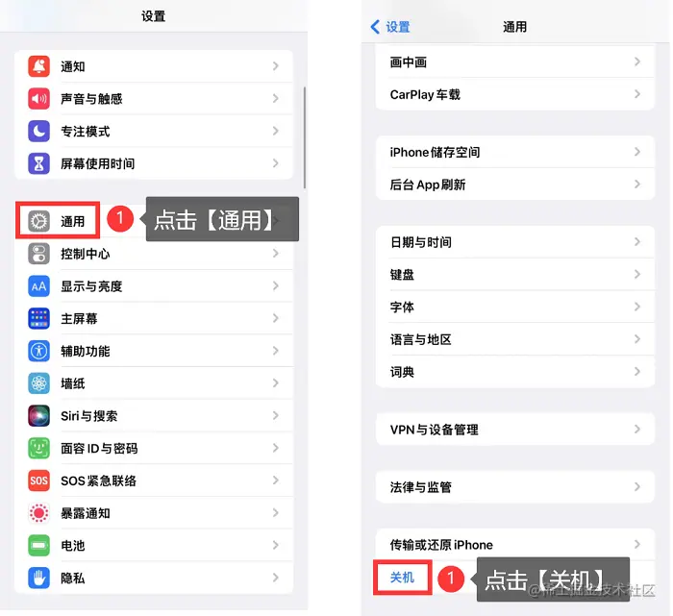
Task: Tap the blue 关机 shutdown link
Action: point(402,578)
